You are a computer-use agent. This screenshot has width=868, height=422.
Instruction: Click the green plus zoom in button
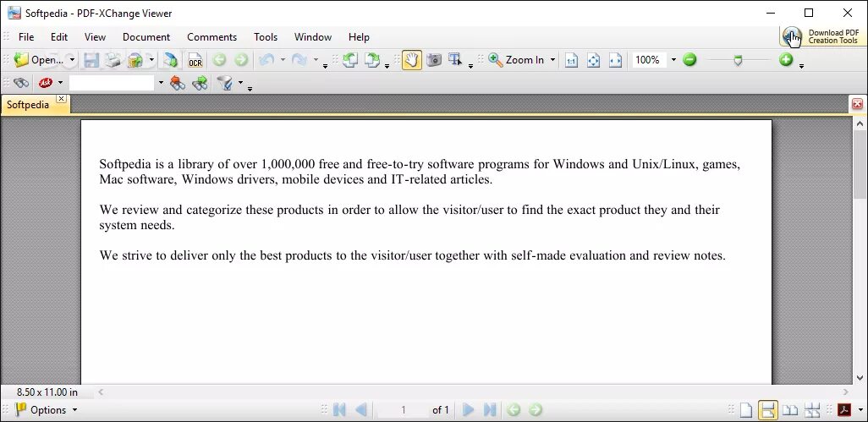coord(786,60)
